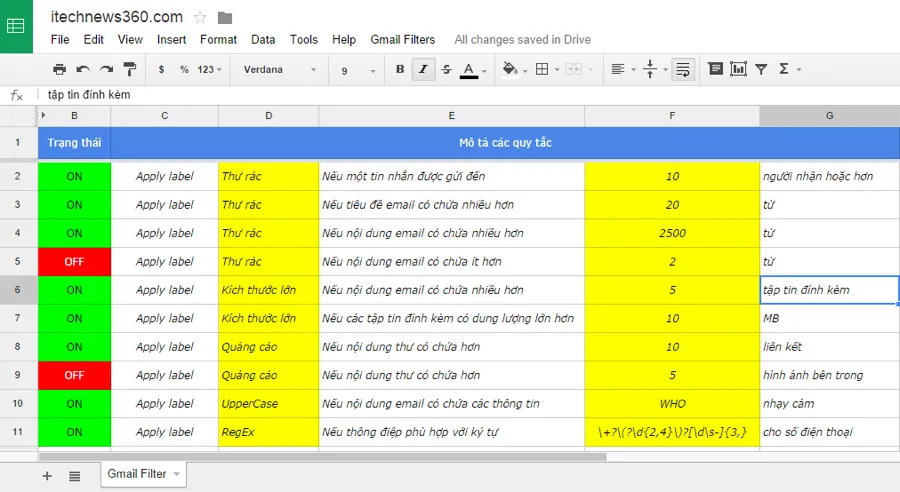The height and width of the screenshot is (492, 900).
Task: Click the Mô tả các quy tắc header
Action: pos(505,142)
